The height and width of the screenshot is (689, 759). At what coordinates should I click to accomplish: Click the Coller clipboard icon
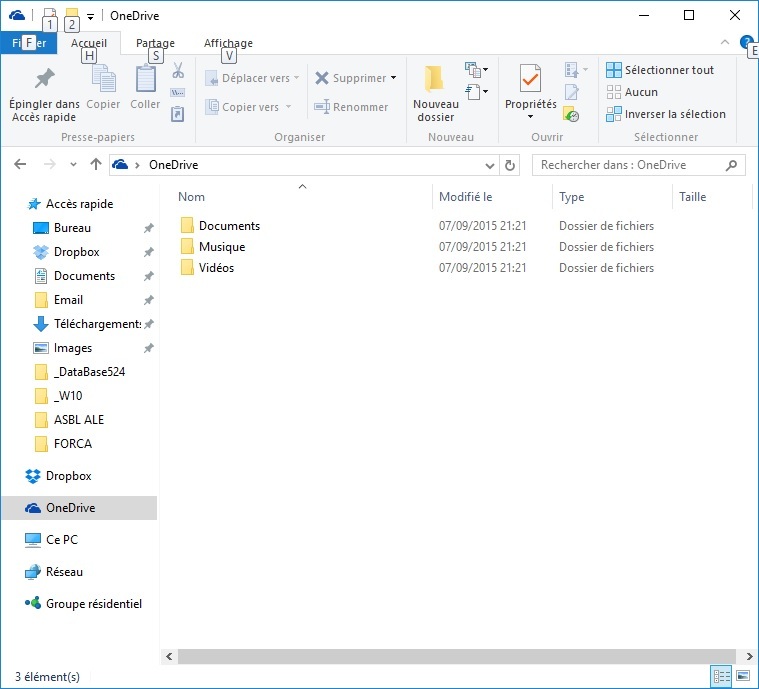pyautogui.click(x=145, y=78)
